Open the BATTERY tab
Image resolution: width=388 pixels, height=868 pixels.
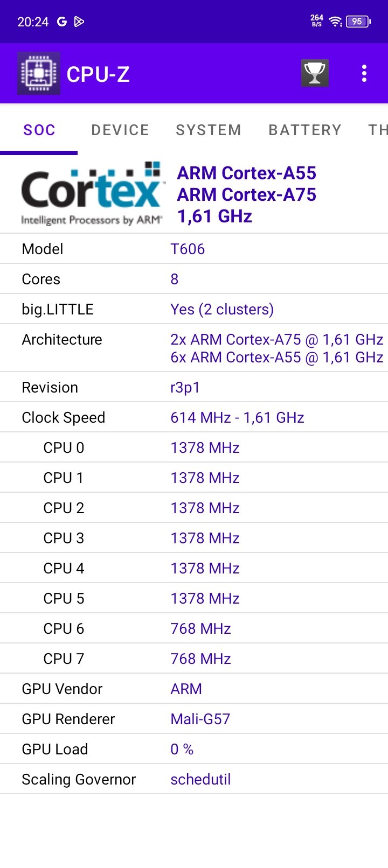pyautogui.click(x=305, y=130)
